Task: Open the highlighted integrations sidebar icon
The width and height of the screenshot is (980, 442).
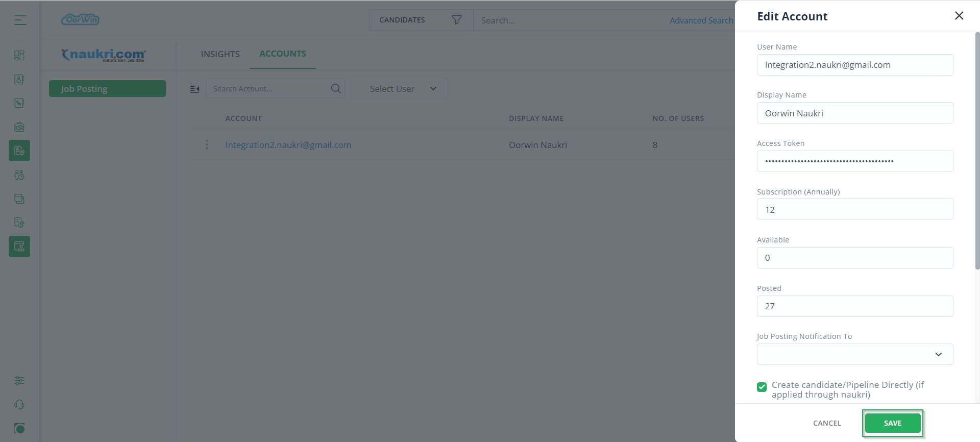Action: point(19,247)
